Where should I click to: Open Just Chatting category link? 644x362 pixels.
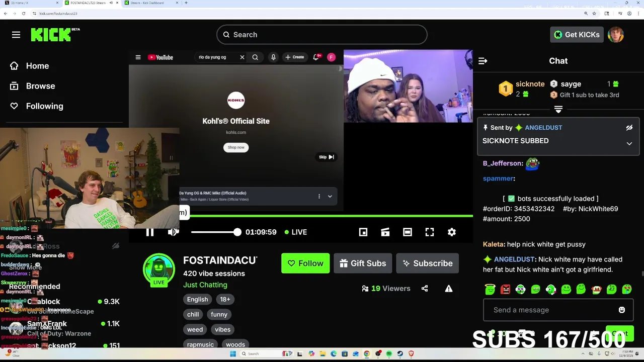205,285
